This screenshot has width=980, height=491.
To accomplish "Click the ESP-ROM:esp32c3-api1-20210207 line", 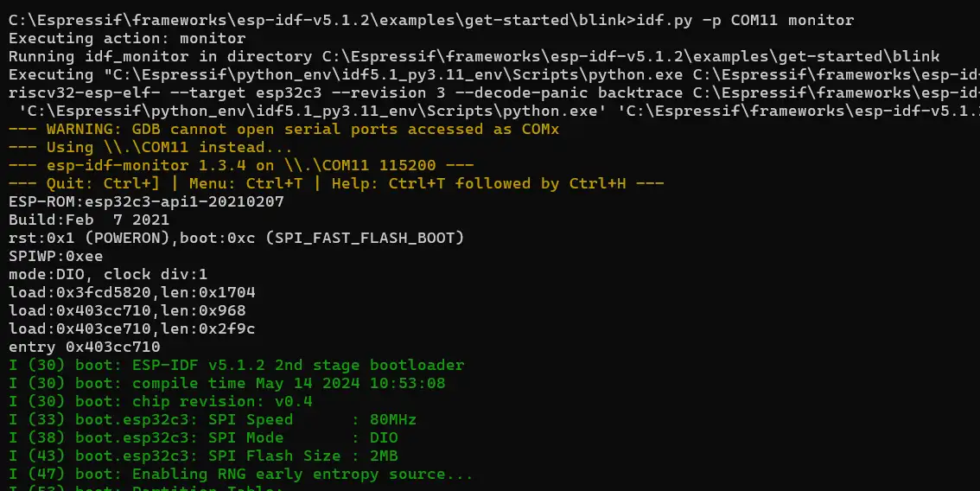I will (x=145, y=201).
